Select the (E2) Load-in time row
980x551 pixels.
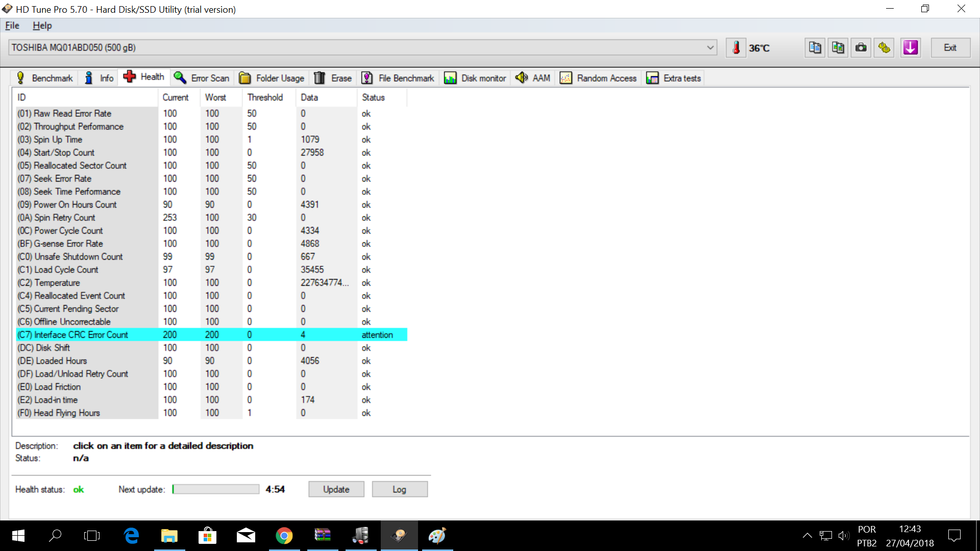(x=211, y=399)
